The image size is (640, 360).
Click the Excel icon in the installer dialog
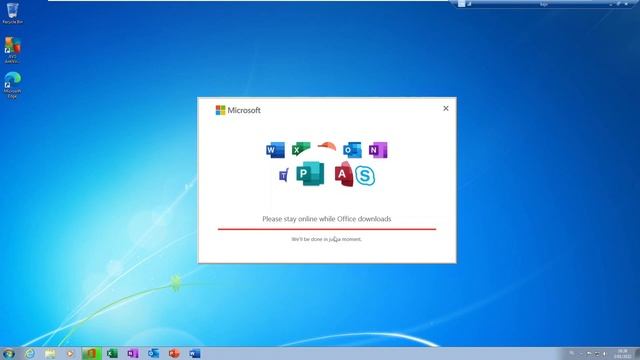(x=301, y=149)
